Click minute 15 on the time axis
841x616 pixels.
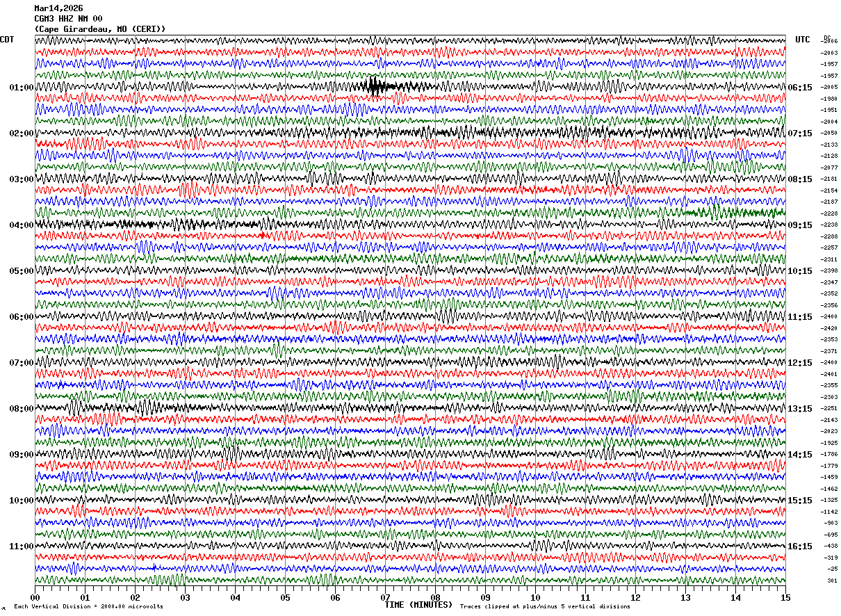(x=785, y=597)
